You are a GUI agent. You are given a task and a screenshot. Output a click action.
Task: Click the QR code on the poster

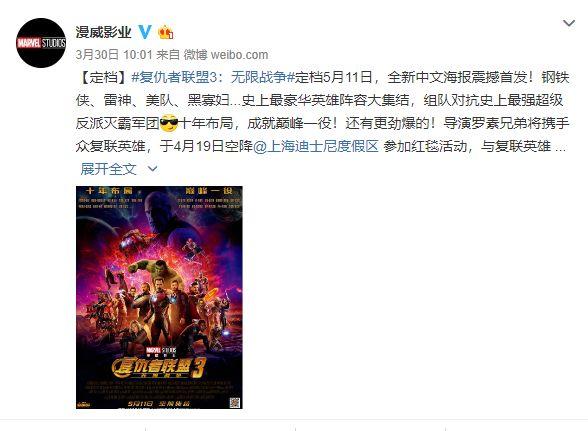point(235,402)
